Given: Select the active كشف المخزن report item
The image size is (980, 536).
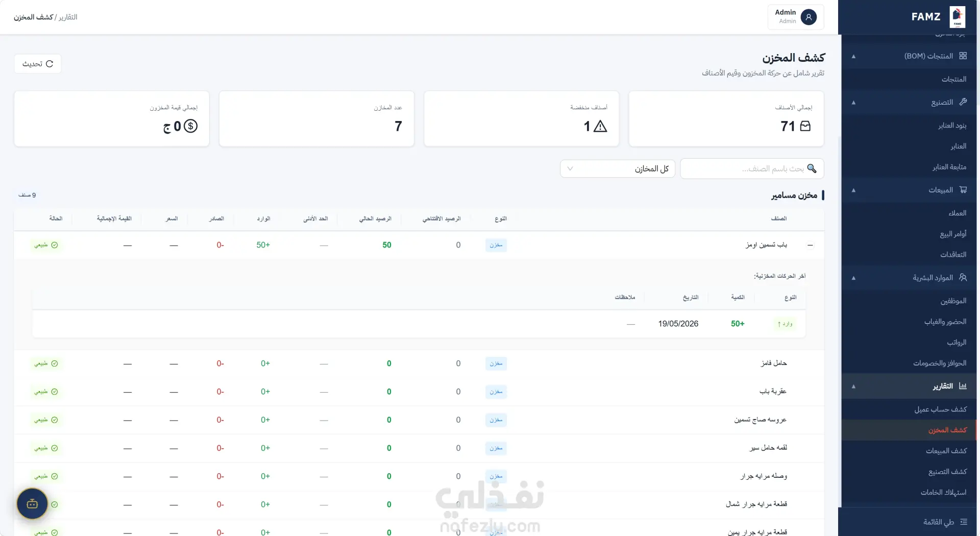Looking at the screenshot, I should (909, 430).
